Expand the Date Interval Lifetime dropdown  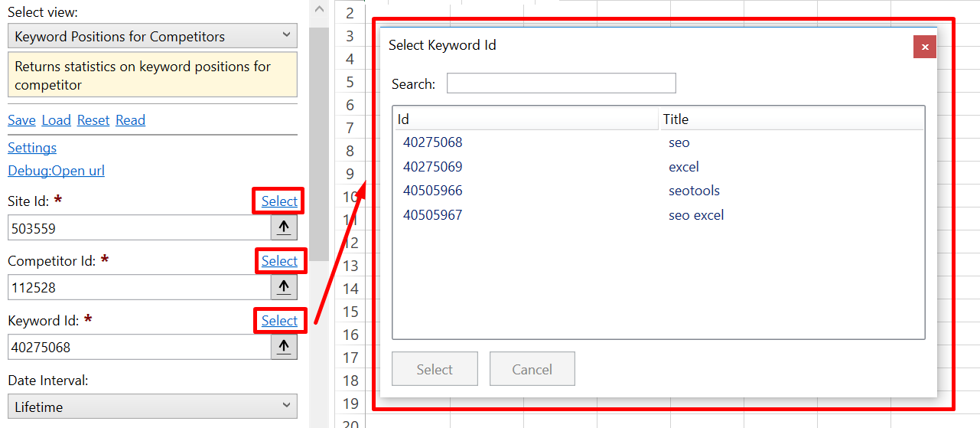pyautogui.click(x=152, y=407)
